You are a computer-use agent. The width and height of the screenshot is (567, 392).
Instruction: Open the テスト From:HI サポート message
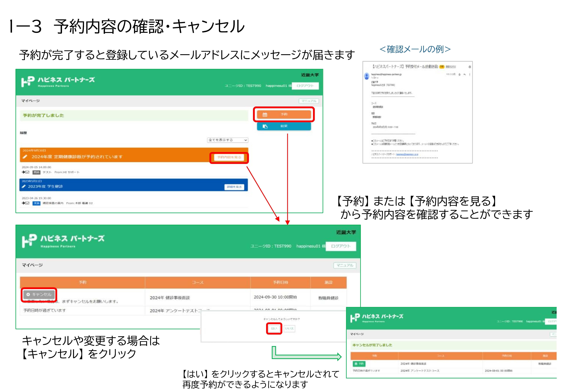point(61,172)
